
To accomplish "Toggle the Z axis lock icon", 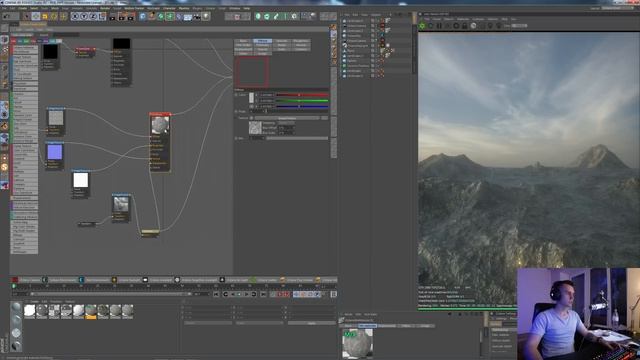I will pos(93,16).
